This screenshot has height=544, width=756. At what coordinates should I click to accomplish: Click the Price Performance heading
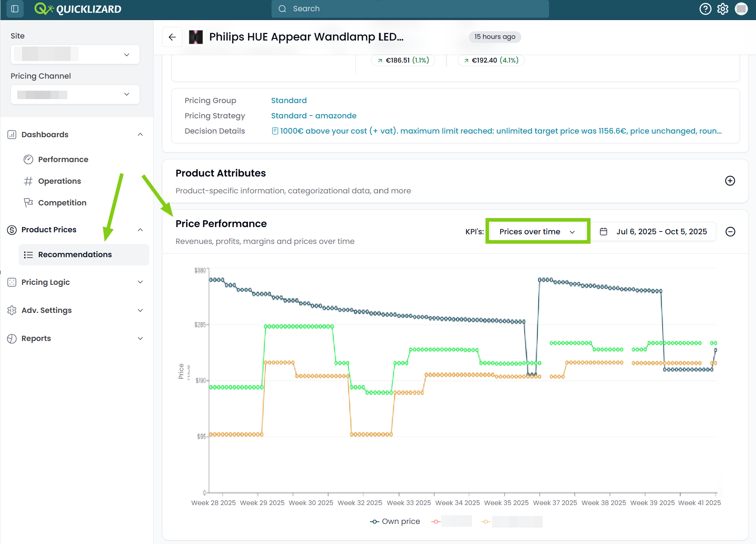pyautogui.click(x=221, y=224)
